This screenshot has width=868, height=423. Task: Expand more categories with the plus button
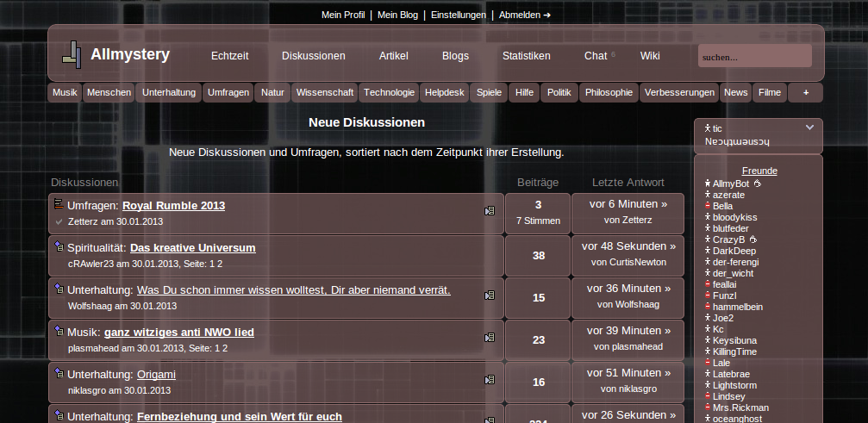pyautogui.click(x=805, y=93)
